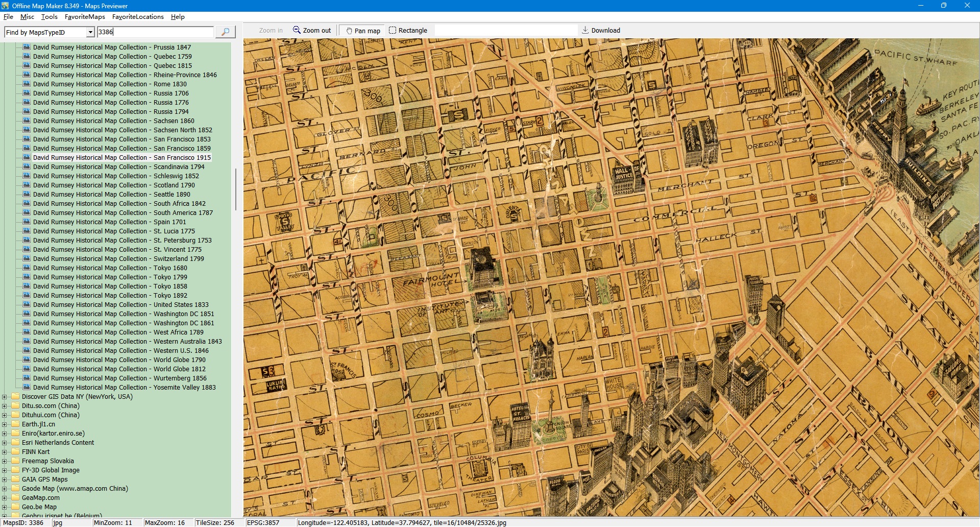
Task: Click the map list vertical scrollbar thumb
Action: click(x=235, y=189)
